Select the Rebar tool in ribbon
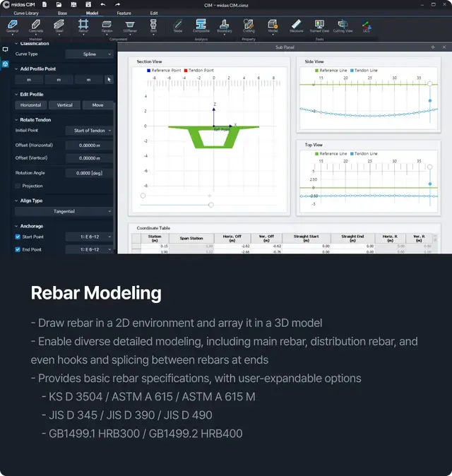The height and width of the screenshot is (476, 452). (83, 25)
